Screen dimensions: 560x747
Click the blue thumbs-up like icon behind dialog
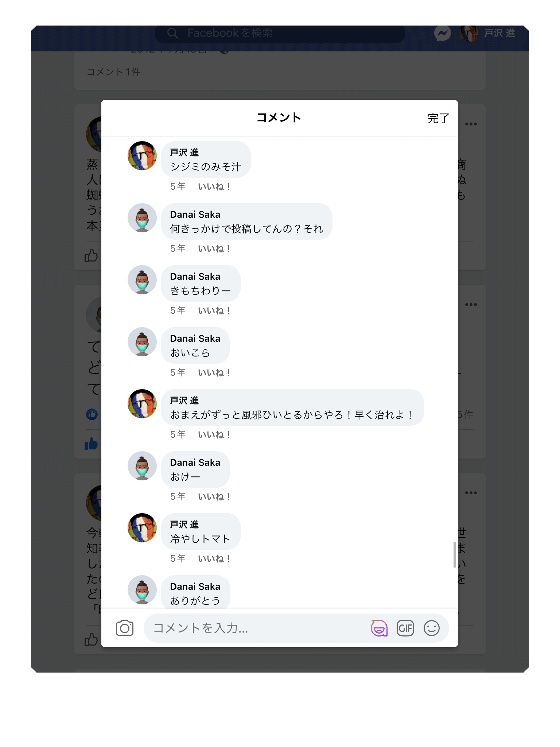pyautogui.click(x=92, y=444)
